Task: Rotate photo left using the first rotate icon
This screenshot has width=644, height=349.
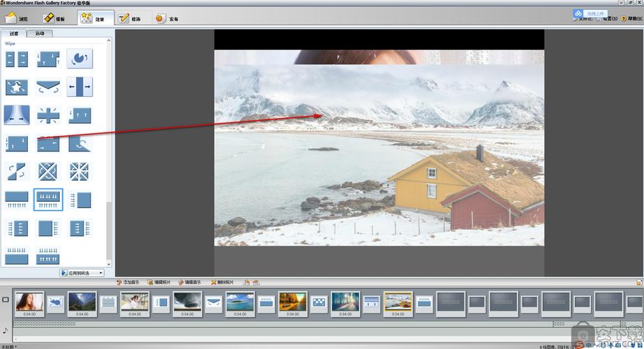Action: click(x=246, y=282)
